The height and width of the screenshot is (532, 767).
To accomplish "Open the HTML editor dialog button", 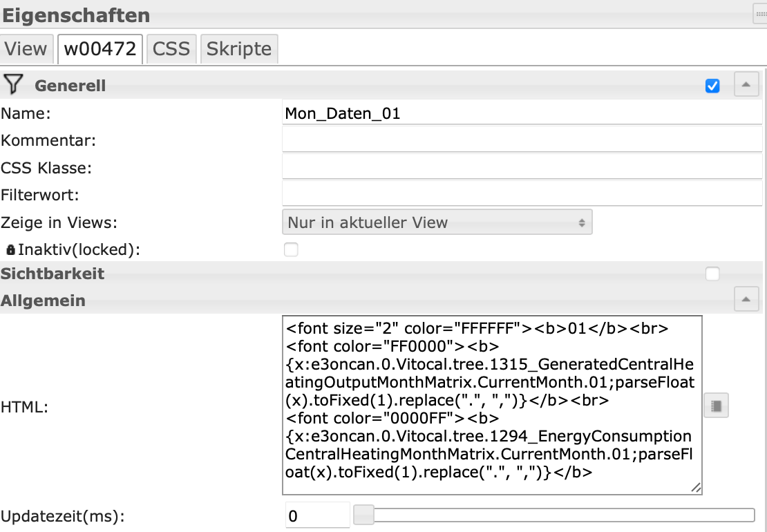I will tap(716, 406).
